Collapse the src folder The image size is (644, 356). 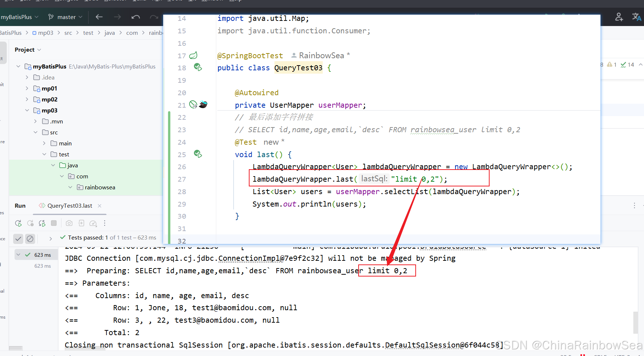coord(35,132)
